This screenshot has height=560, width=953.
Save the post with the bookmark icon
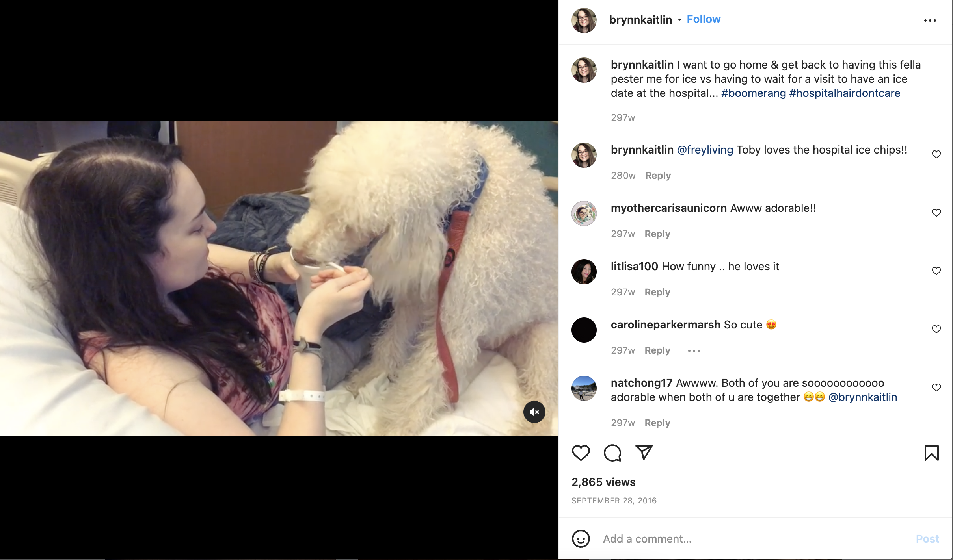(x=932, y=453)
